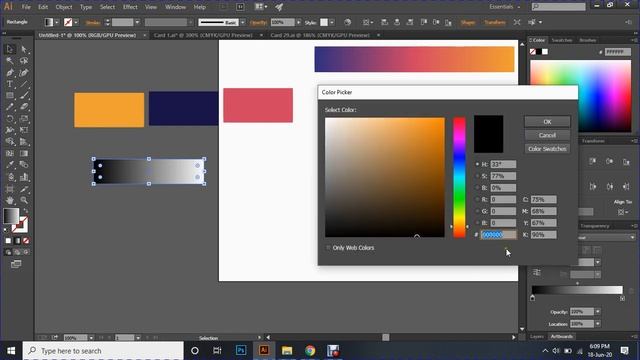Click OK in the Color Picker

[x=547, y=122]
